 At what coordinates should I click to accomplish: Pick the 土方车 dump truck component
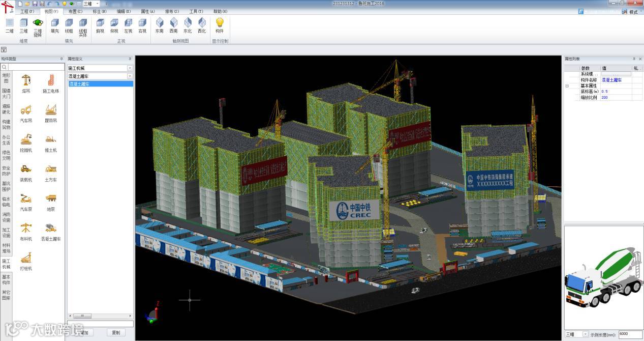[51, 173]
